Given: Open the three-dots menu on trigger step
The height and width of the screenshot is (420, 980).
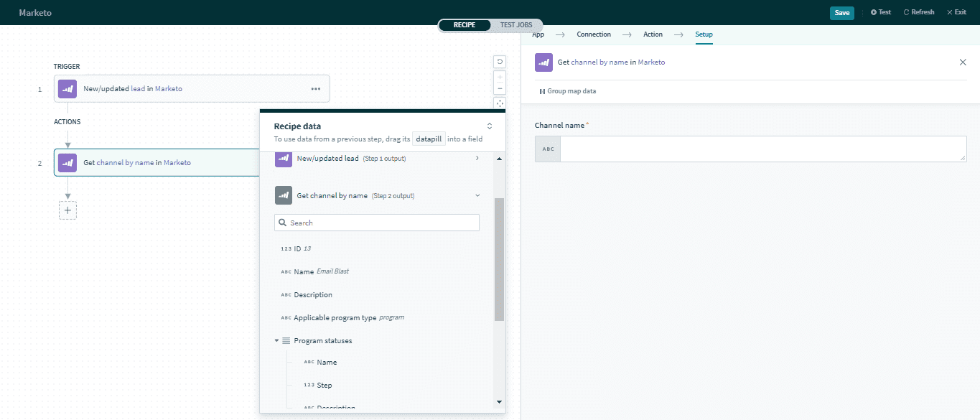Looking at the screenshot, I should click(x=315, y=89).
